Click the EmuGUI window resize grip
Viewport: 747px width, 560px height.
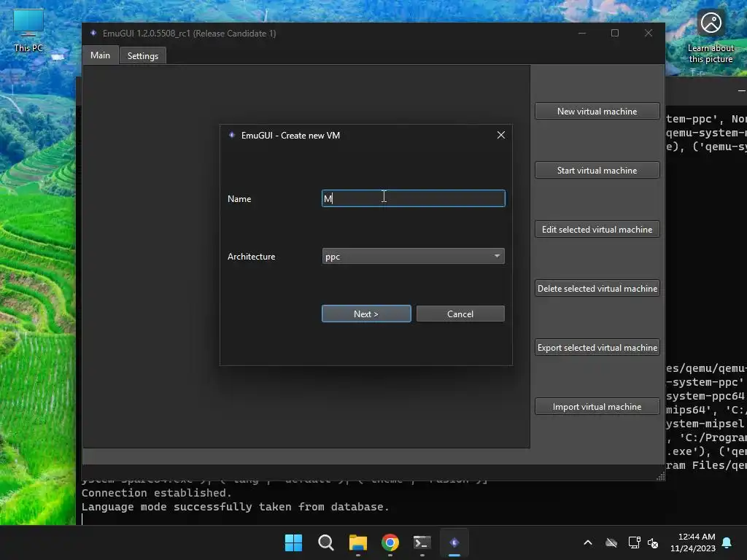pyautogui.click(x=660, y=475)
